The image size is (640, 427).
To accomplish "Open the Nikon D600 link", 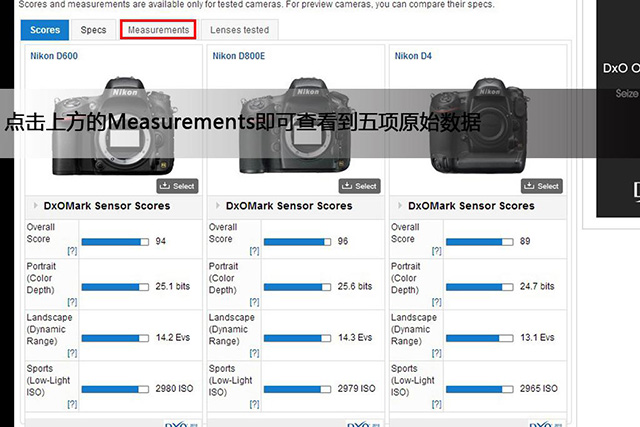I will pyautogui.click(x=54, y=56).
